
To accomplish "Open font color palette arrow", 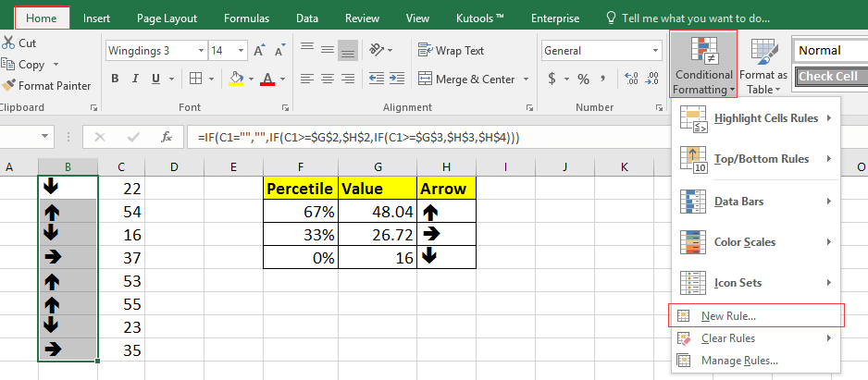I will [x=283, y=80].
